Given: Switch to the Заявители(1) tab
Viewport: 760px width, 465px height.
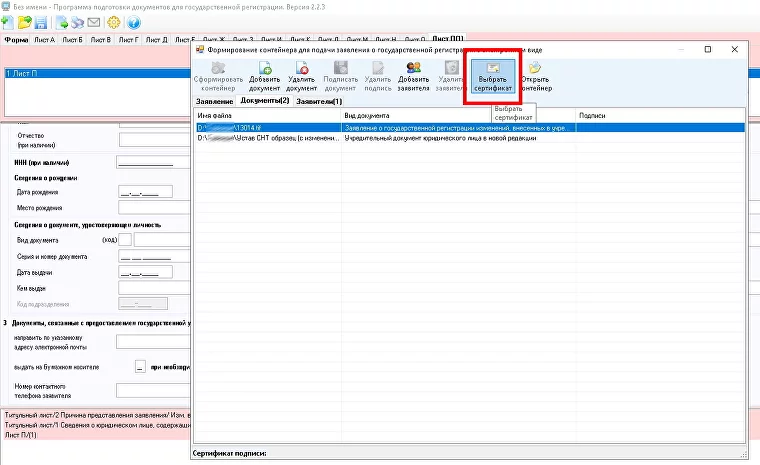Looking at the screenshot, I should pyautogui.click(x=319, y=101).
